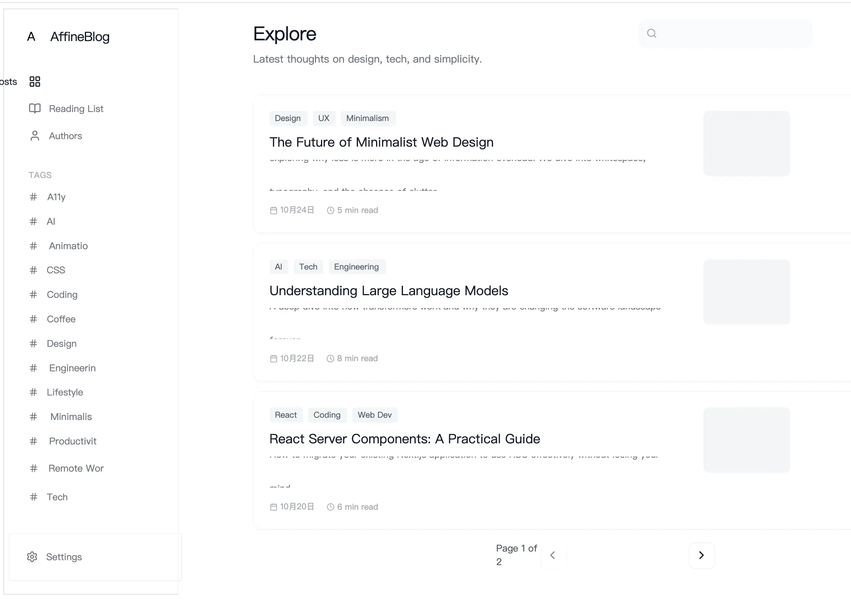Go to next page with right chevron
This screenshot has width=851, height=616.
coord(701,555)
